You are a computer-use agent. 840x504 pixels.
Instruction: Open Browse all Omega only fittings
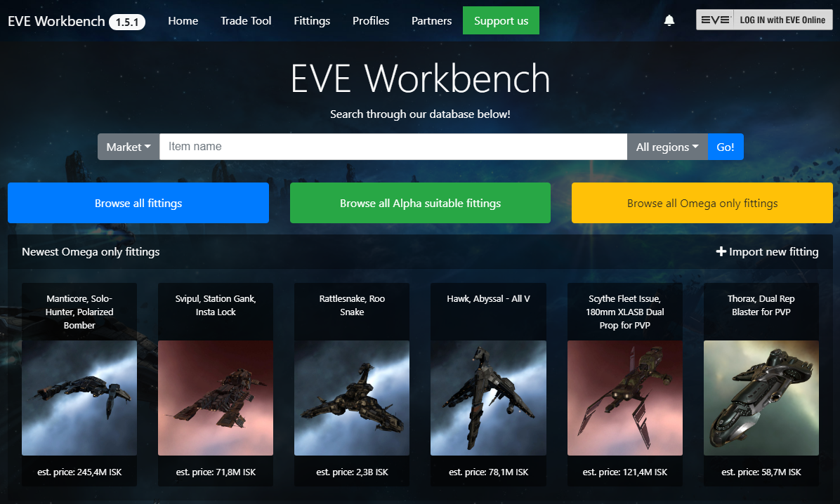tap(702, 204)
